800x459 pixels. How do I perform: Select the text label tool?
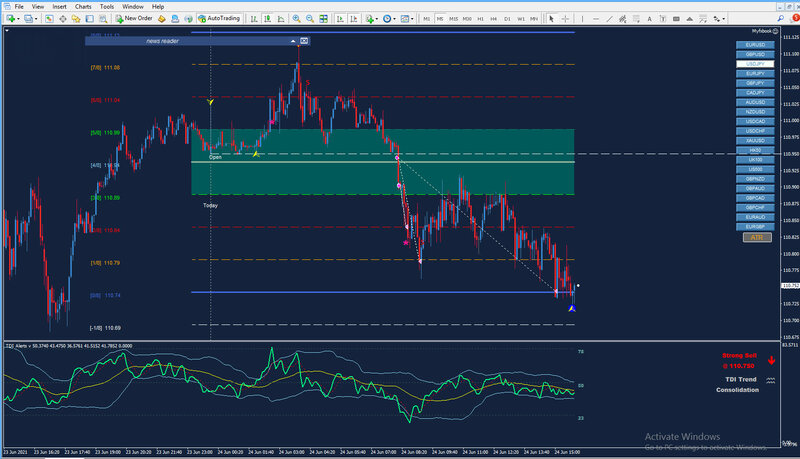[663, 19]
